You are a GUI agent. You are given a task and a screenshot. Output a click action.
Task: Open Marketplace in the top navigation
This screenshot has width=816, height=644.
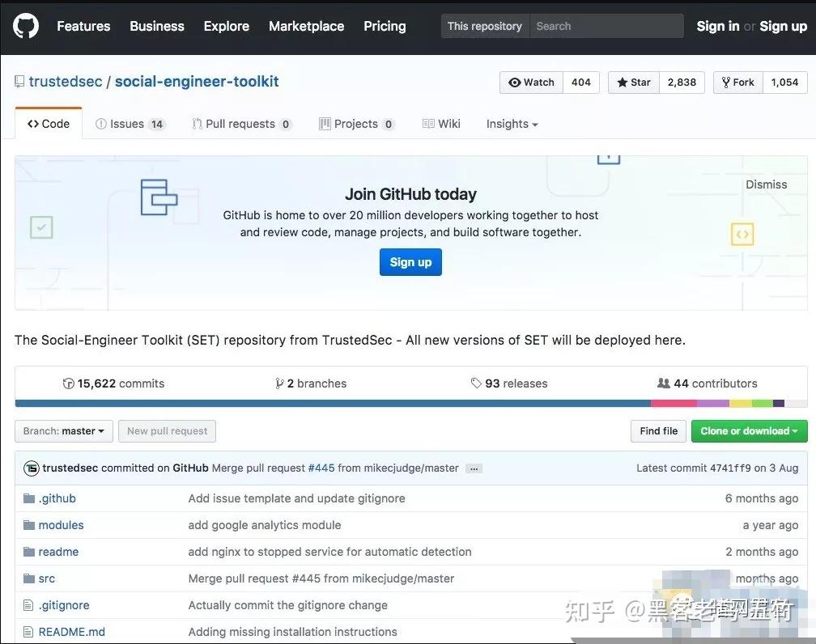pos(307,26)
